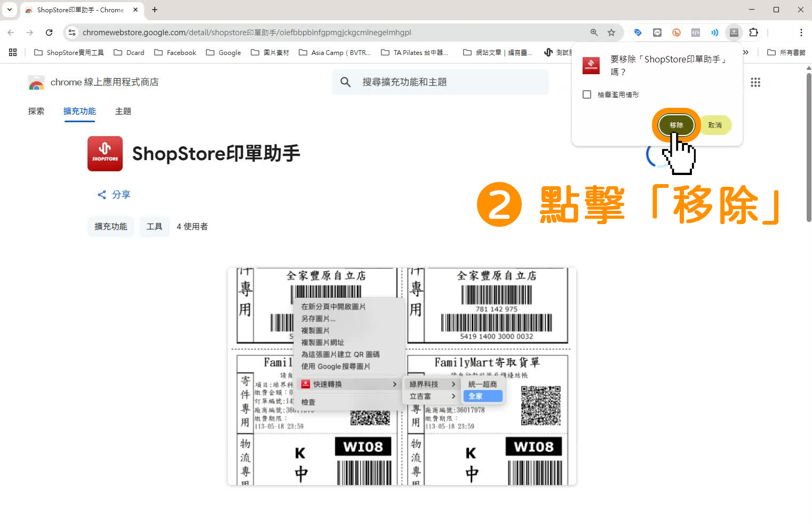The image size is (812, 524).
Task: Open the blue sound waves extension icon
Action: coord(715,33)
